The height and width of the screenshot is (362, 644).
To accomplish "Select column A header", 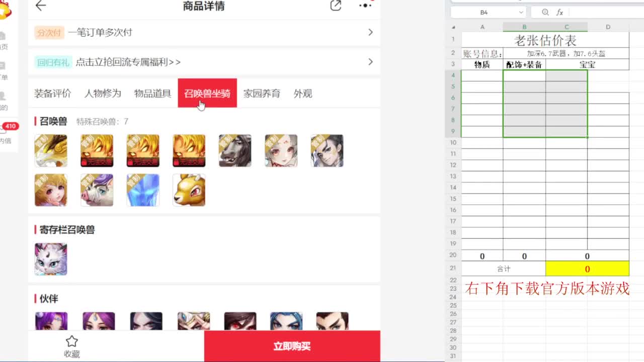I will click(x=482, y=27).
